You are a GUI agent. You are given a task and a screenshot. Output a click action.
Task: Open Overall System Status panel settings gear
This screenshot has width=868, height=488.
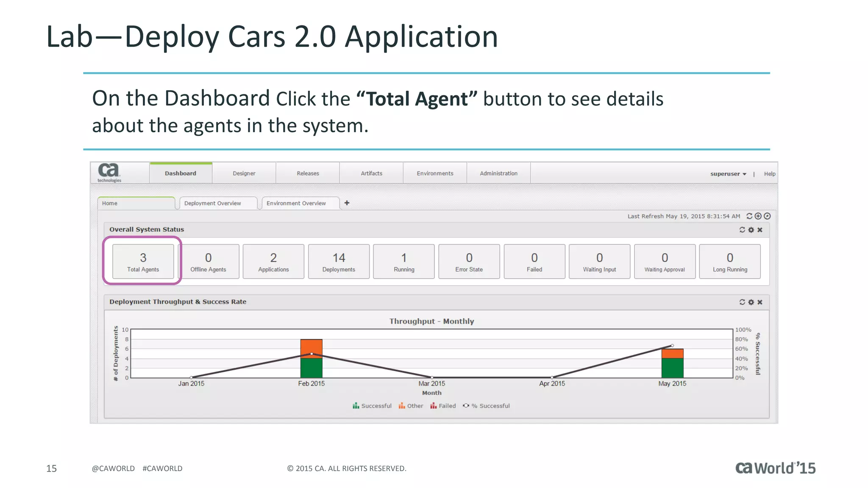tap(751, 230)
